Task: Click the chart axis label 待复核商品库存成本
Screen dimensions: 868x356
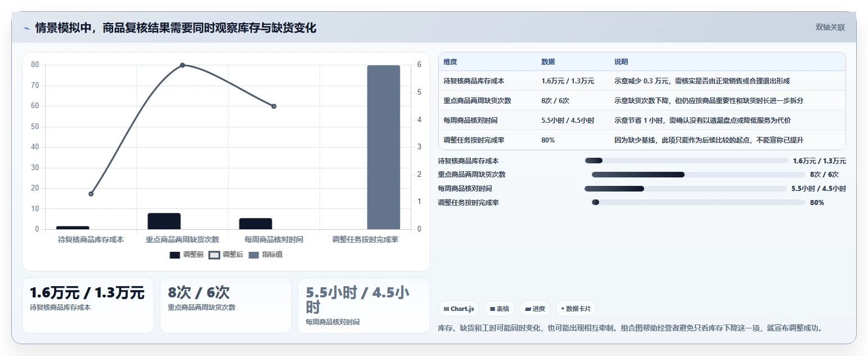Action: (91, 239)
